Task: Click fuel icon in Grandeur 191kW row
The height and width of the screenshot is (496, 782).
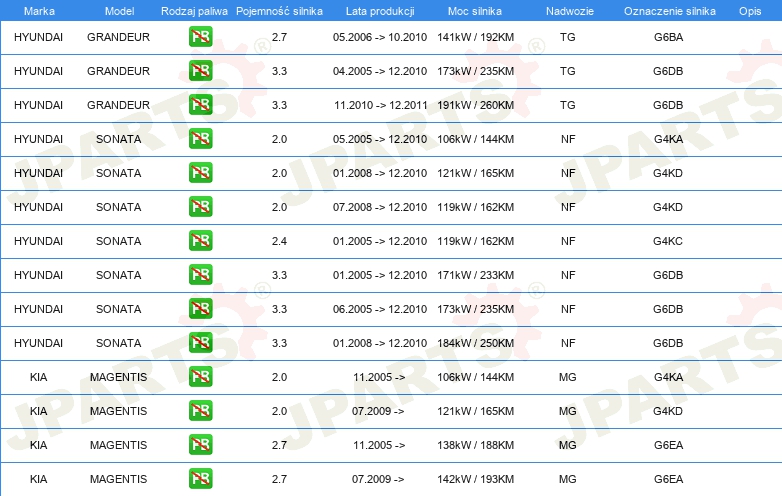Action: pyautogui.click(x=200, y=105)
